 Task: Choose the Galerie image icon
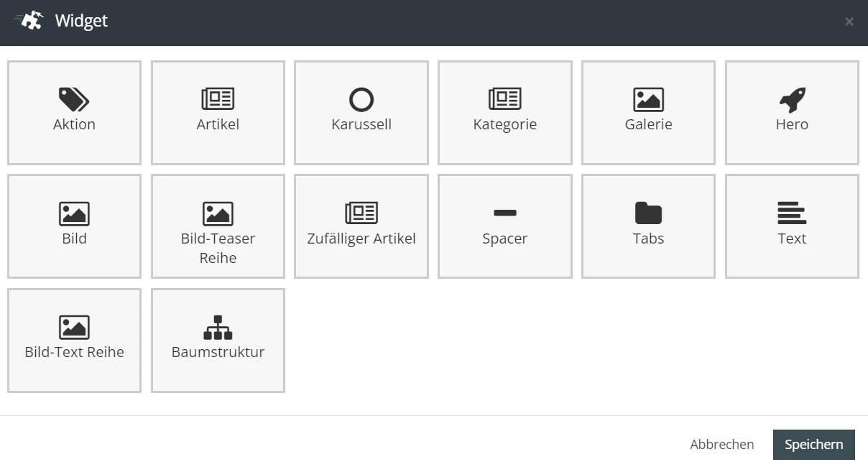[x=648, y=99]
